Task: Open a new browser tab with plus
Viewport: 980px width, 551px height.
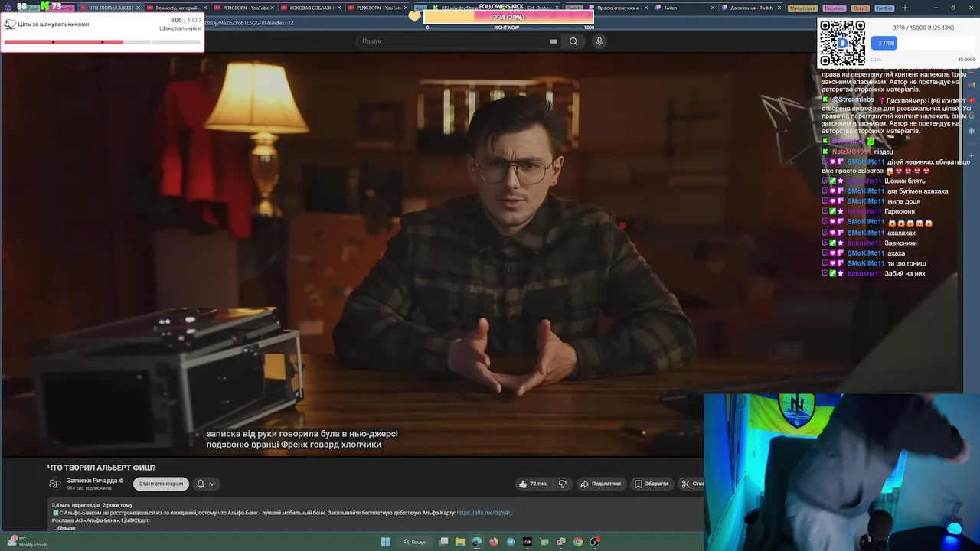Action: (905, 8)
